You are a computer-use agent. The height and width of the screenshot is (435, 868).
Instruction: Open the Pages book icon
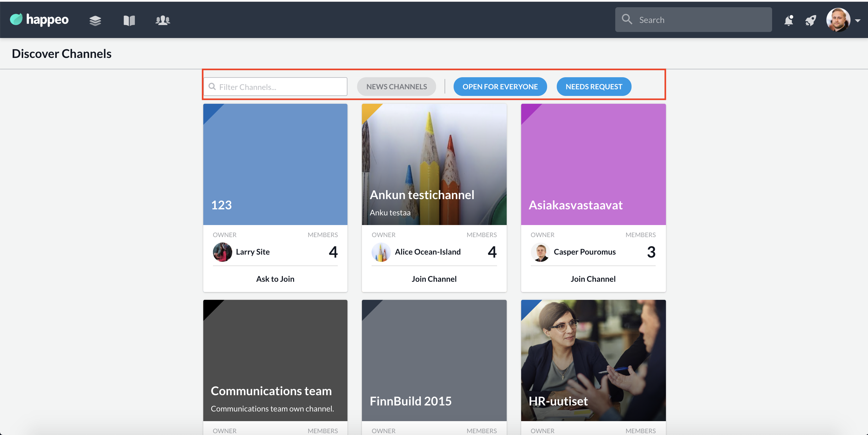point(129,21)
